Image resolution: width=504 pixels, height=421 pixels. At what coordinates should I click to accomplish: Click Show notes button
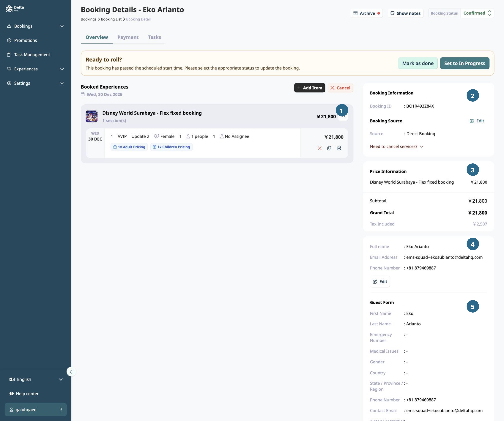click(x=405, y=13)
